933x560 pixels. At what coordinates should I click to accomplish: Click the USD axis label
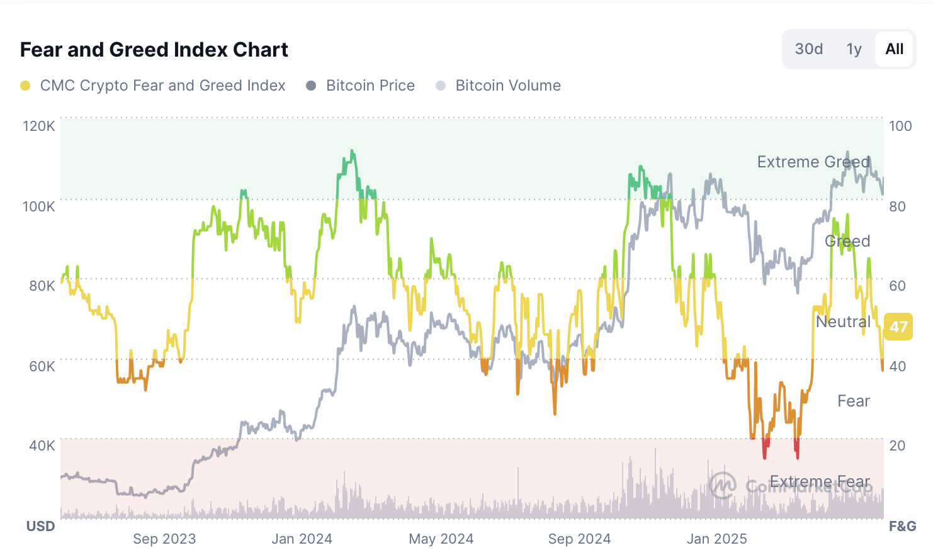40,526
